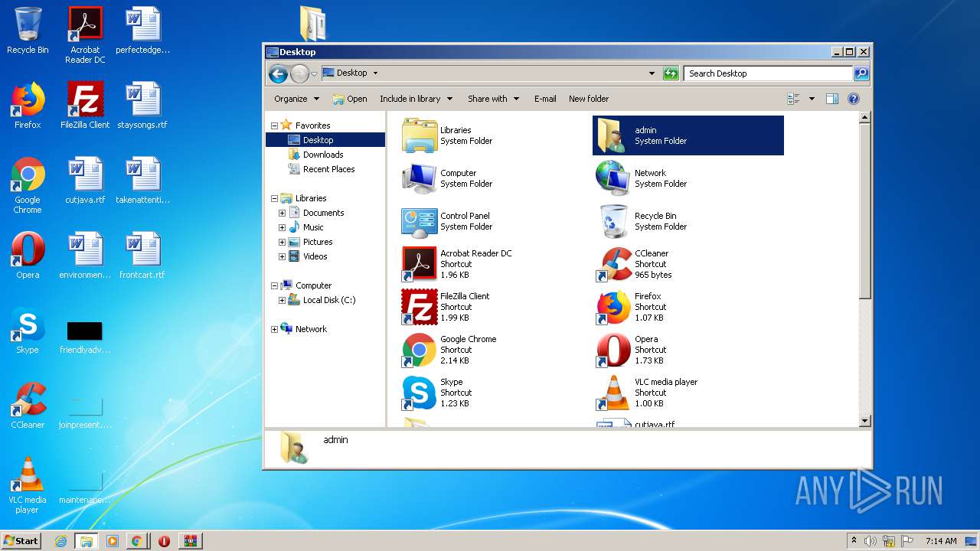Select the Skype shortcut in Explorer list
Image resolution: width=980 pixels, height=551 pixels.
419,393
